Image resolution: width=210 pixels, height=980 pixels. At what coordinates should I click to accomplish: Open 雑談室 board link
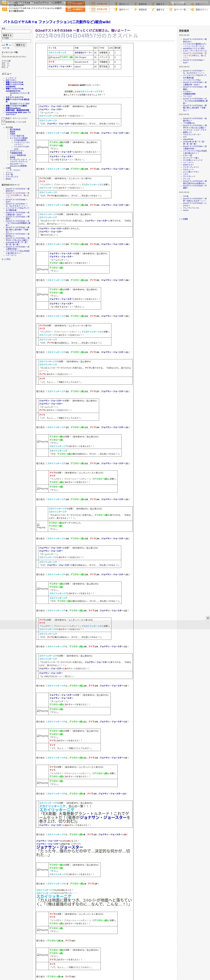[x=13, y=132]
